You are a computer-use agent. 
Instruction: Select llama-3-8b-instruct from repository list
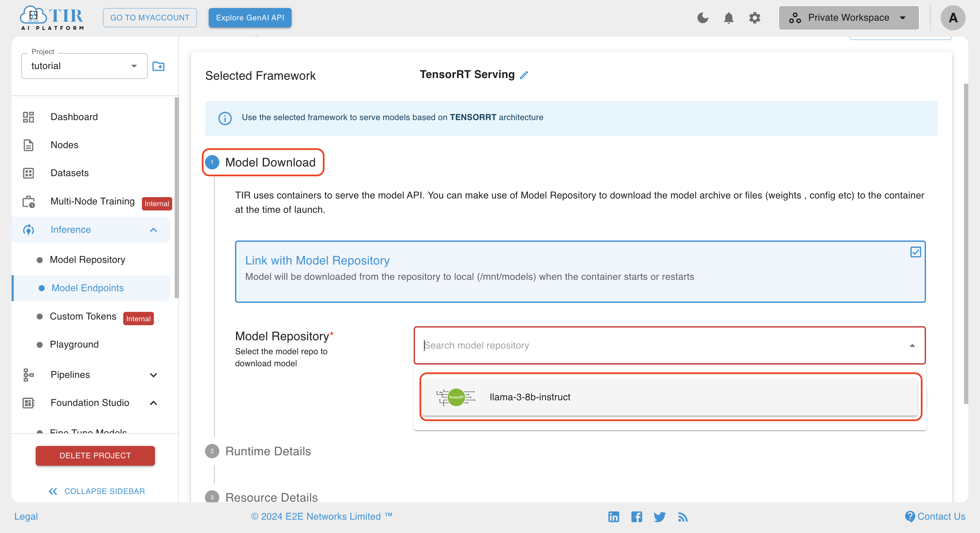(670, 397)
